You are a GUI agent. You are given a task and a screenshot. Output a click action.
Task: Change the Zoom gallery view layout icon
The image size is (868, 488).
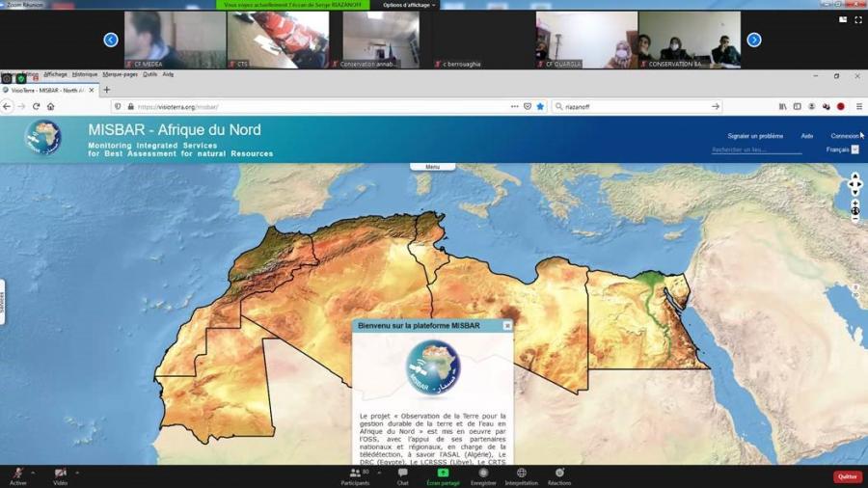(843, 19)
